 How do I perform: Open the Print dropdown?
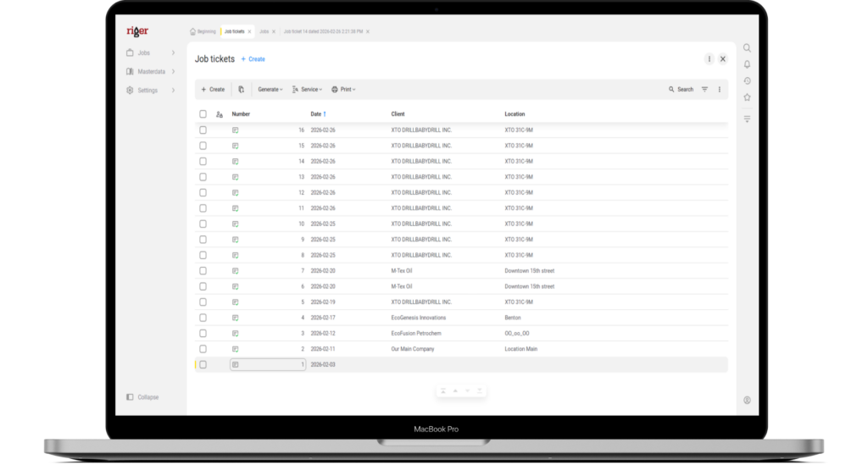[343, 89]
